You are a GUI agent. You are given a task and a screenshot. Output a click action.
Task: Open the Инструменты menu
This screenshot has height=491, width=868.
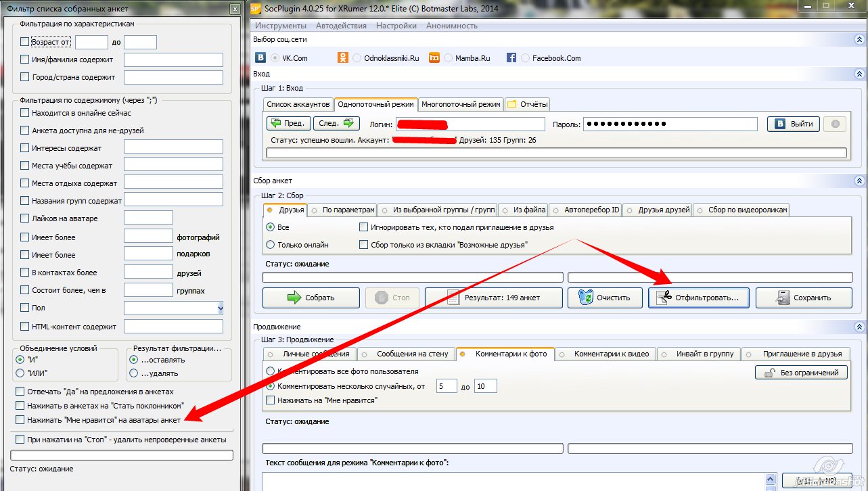(281, 26)
